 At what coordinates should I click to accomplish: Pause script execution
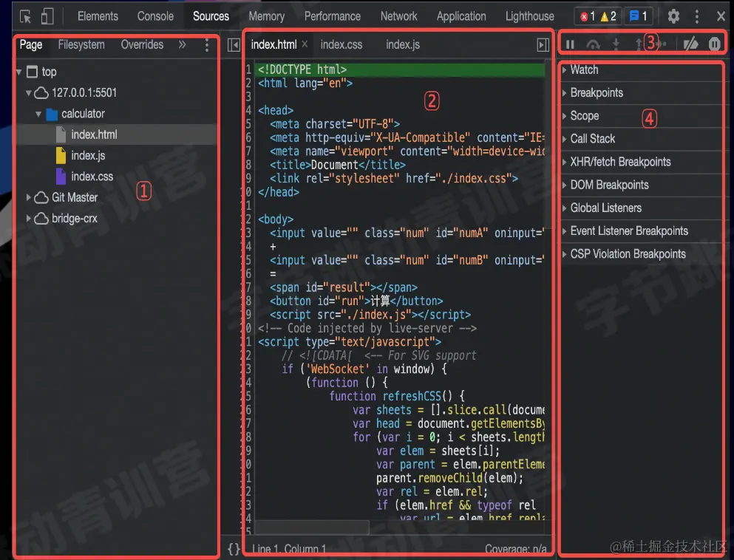click(x=570, y=44)
